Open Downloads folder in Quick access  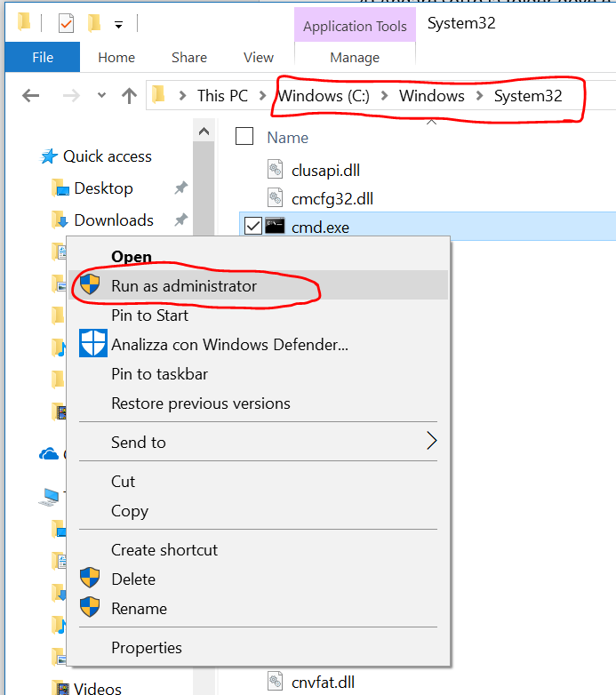coord(113,220)
